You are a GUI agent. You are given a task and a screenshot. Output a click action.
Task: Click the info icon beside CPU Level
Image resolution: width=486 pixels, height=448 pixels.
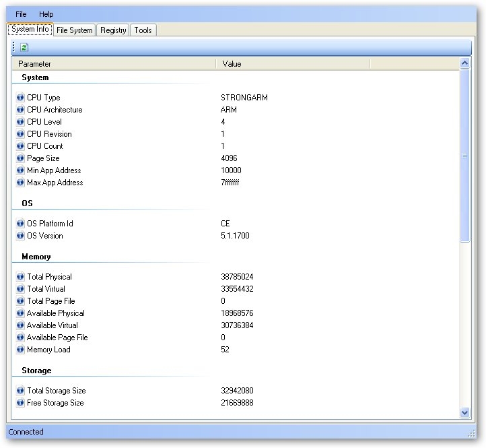tap(20, 122)
